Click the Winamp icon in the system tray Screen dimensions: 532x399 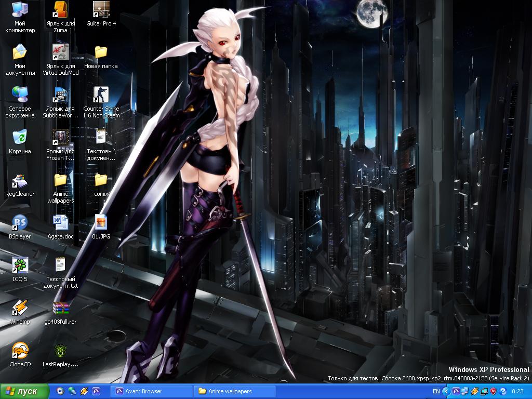coord(474,391)
